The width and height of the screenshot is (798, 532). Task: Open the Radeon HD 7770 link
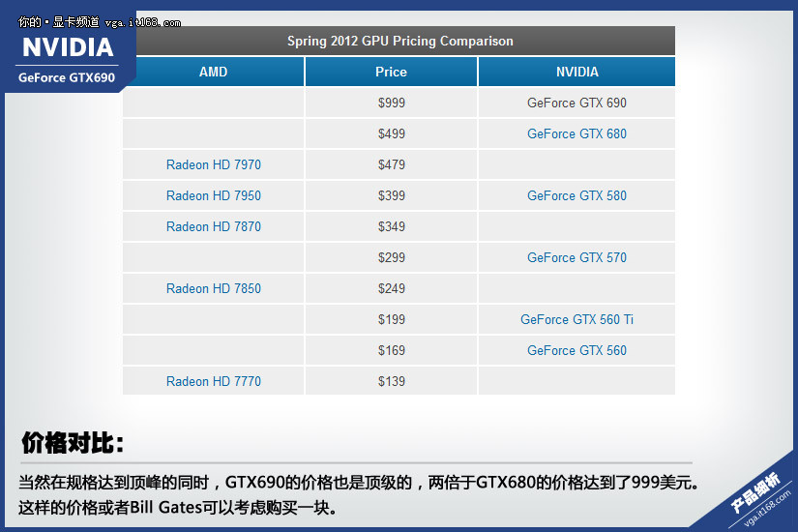pos(213,381)
